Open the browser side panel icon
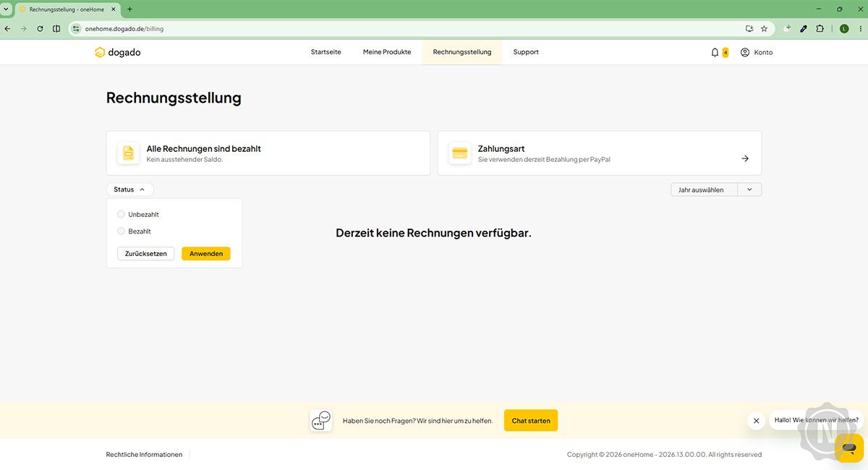 click(56, 29)
